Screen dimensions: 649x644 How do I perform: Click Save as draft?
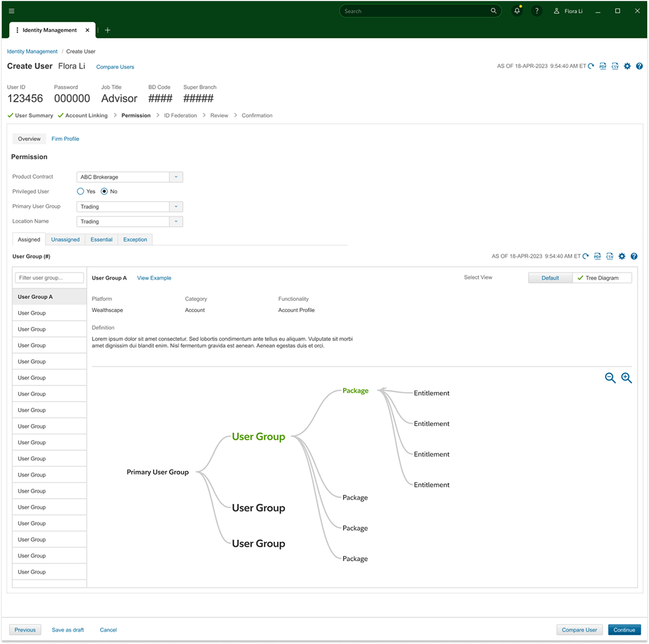[68, 630]
